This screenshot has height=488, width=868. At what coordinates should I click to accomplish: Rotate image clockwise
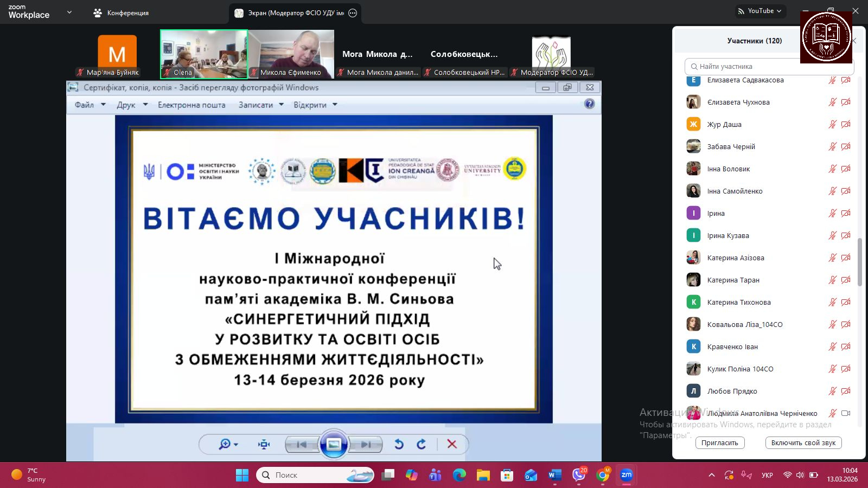point(422,445)
